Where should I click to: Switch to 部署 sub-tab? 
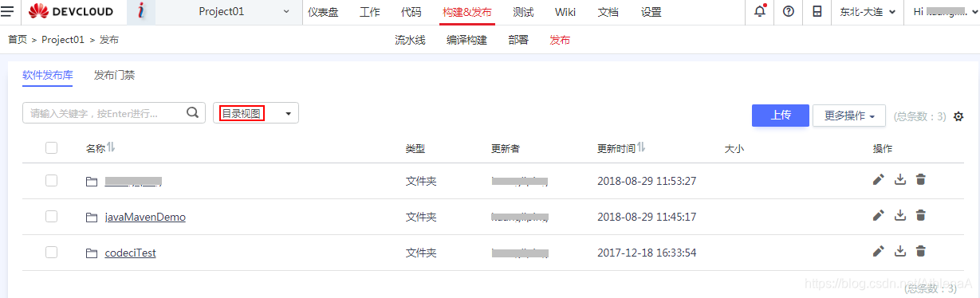518,40
